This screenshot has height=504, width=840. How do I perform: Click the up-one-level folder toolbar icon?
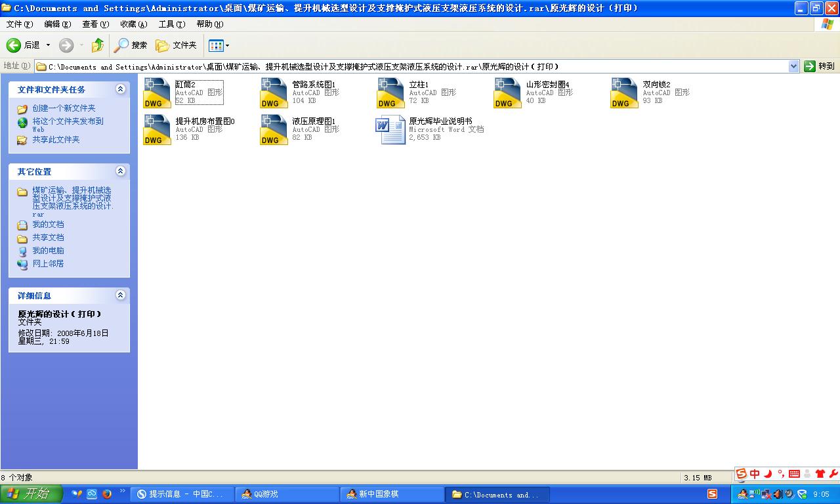pyautogui.click(x=97, y=45)
